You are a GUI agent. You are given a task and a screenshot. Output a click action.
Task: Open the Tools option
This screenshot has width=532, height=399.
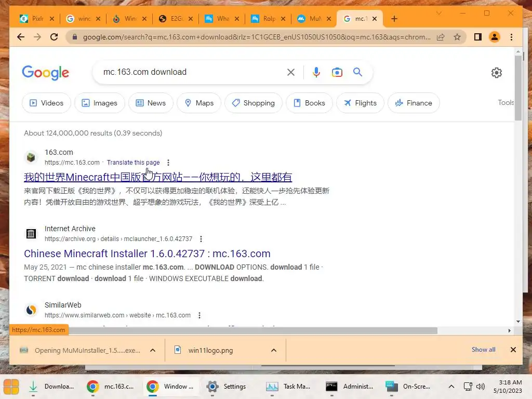pyautogui.click(x=506, y=102)
